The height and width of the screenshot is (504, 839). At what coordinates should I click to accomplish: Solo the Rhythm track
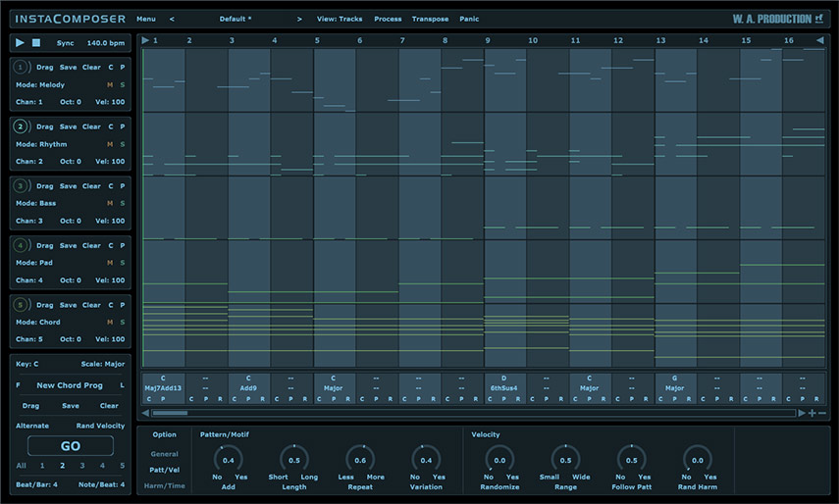tap(123, 144)
